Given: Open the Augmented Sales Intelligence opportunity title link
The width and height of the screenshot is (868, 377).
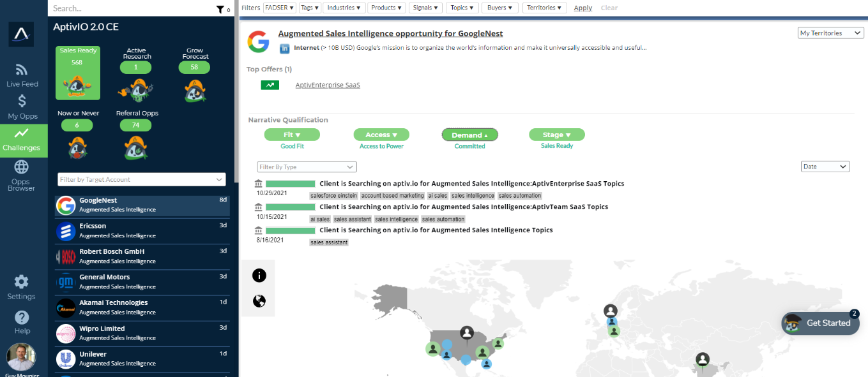Looking at the screenshot, I should point(391,33).
